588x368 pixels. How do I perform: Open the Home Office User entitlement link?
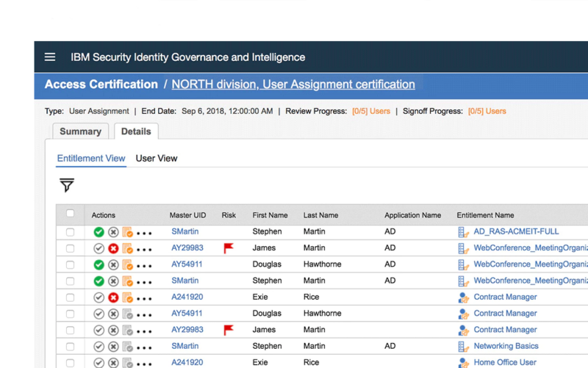505,362
